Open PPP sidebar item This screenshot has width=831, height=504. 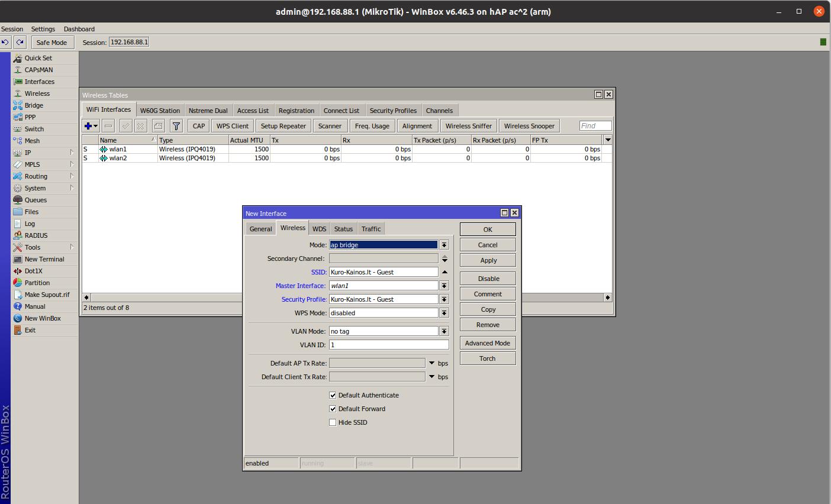click(x=30, y=117)
